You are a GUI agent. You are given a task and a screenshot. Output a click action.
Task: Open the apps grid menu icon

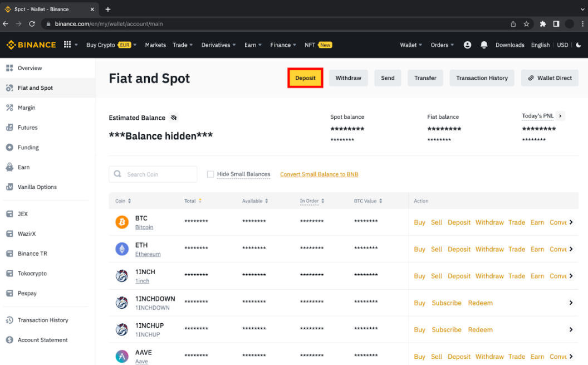click(67, 45)
